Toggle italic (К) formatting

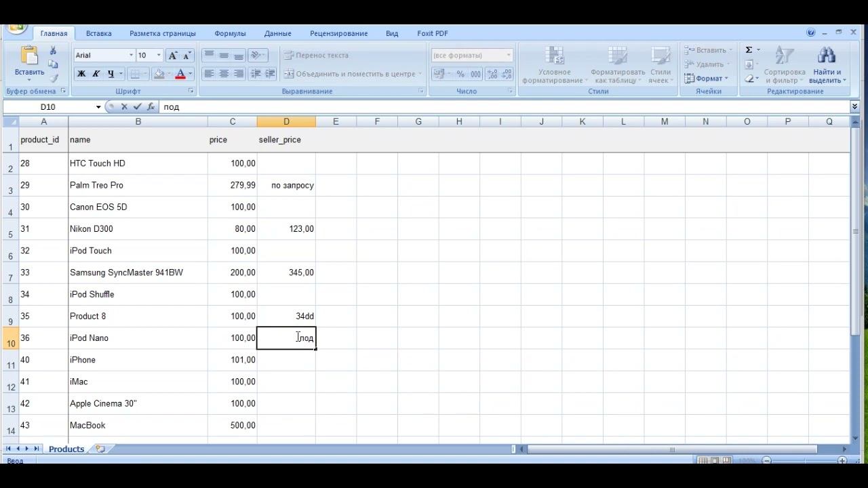click(96, 74)
